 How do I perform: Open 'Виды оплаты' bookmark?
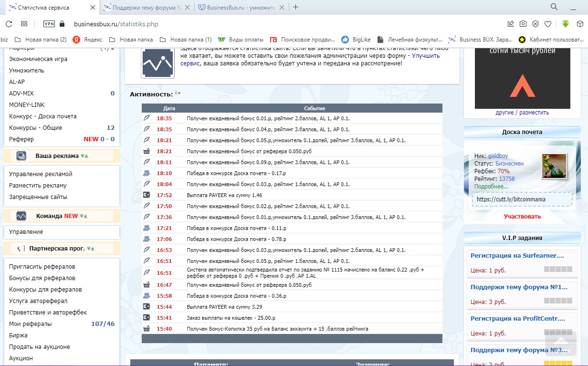[x=241, y=40]
